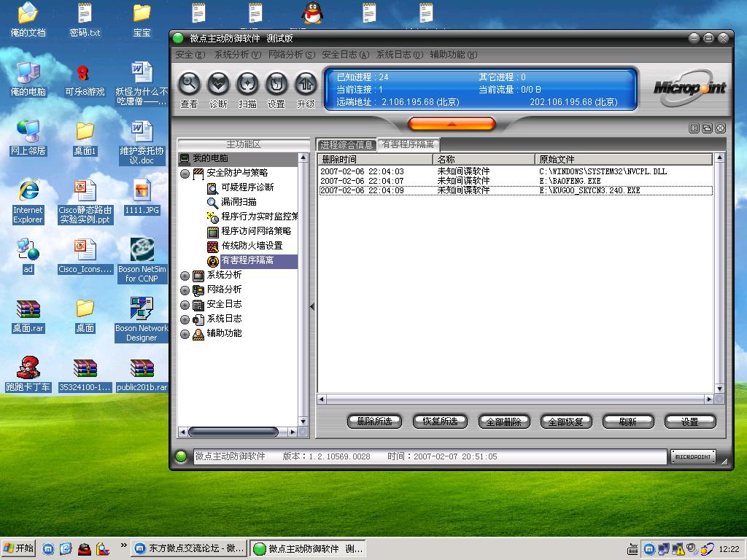Click the 全部删除 button
Screen dimensions: 747x560
click(504, 421)
